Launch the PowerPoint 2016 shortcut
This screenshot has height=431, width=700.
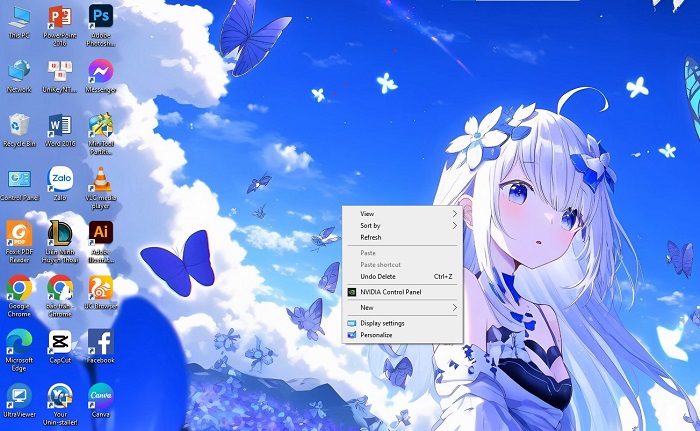click(60, 26)
